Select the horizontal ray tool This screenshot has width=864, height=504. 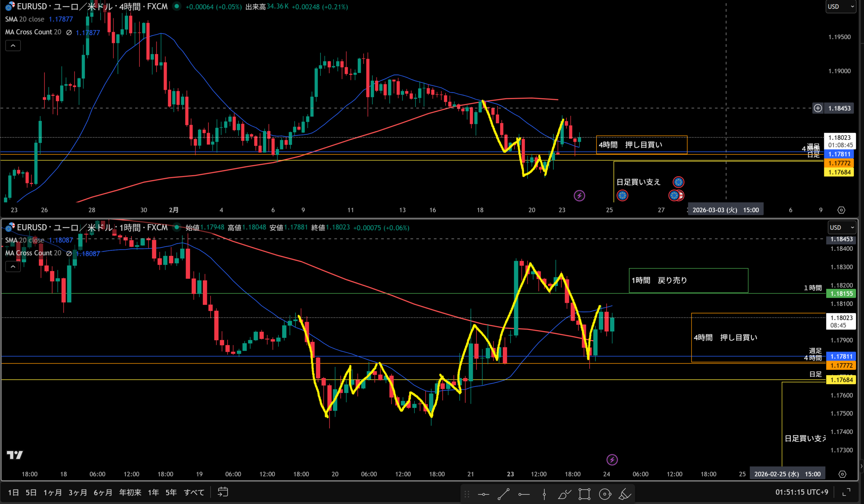click(524, 494)
